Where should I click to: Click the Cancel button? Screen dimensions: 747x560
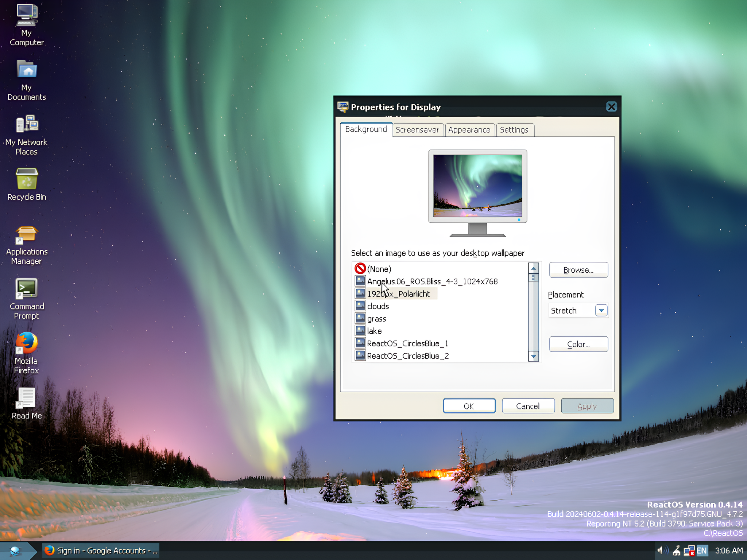coord(528,406)
